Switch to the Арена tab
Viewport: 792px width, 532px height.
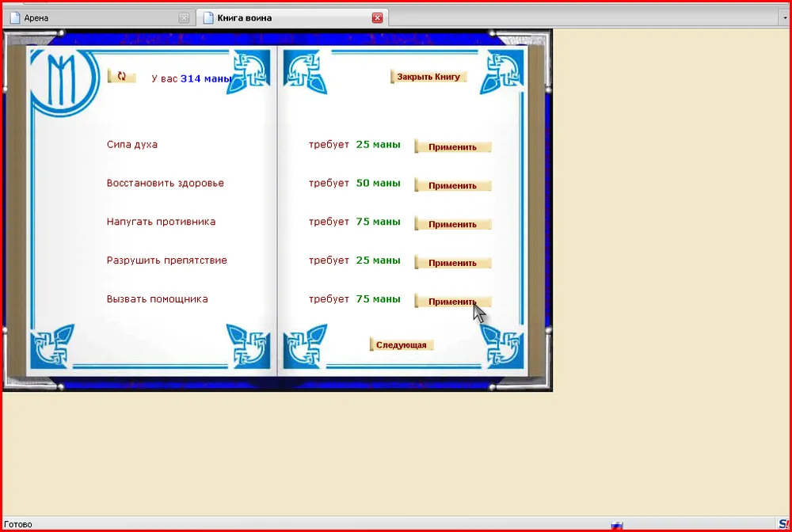(x=98, y=17)
